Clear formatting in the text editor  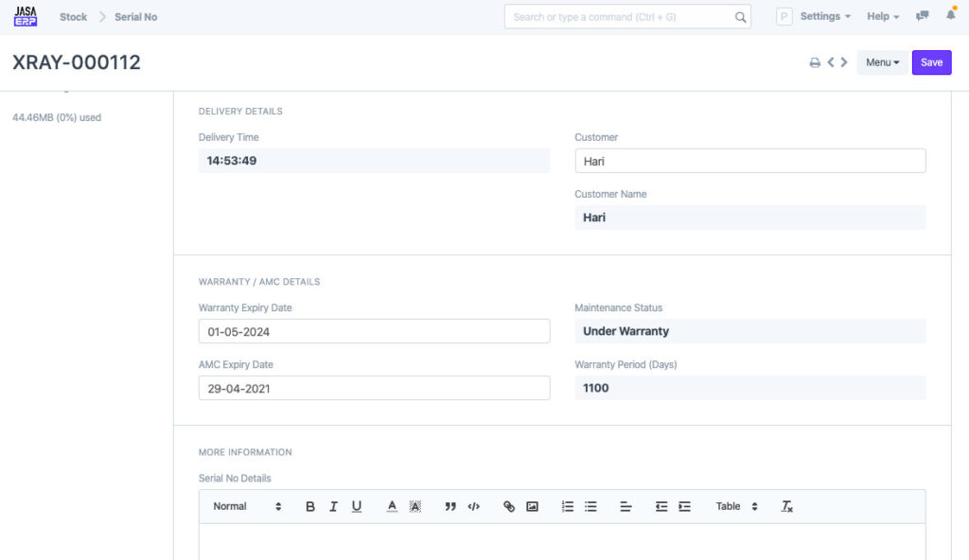click(x=786, y=507)
